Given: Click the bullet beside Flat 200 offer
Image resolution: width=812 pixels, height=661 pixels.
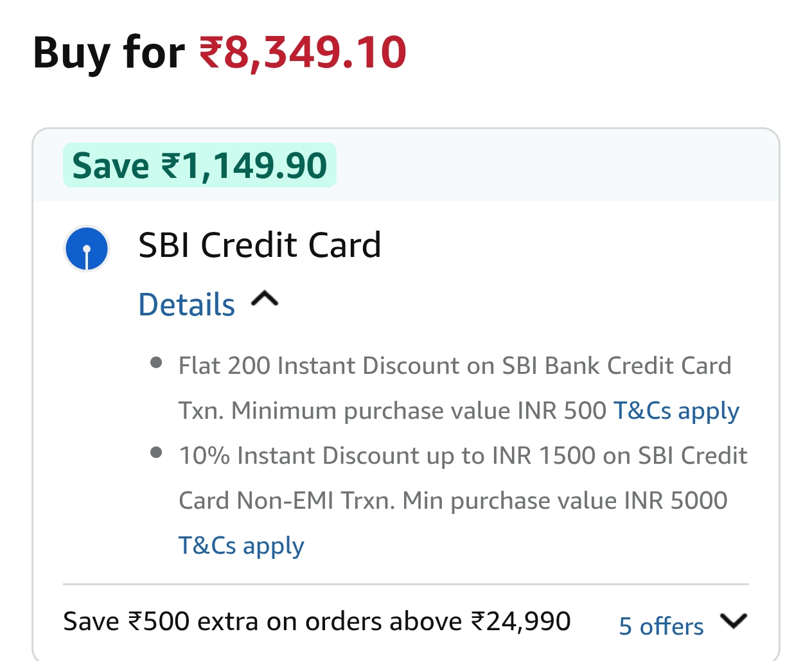Looking at the screenshot, I should 155,363.
